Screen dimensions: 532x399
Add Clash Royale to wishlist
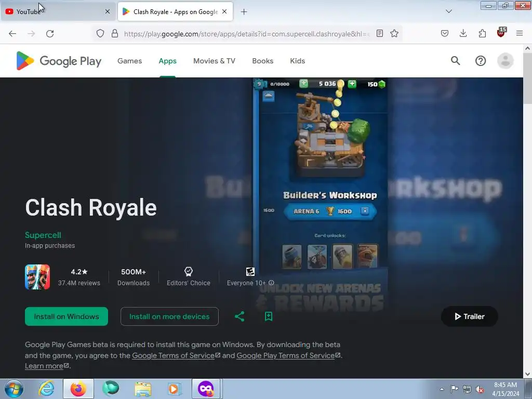pyautogui.click(x=269, y=316)
